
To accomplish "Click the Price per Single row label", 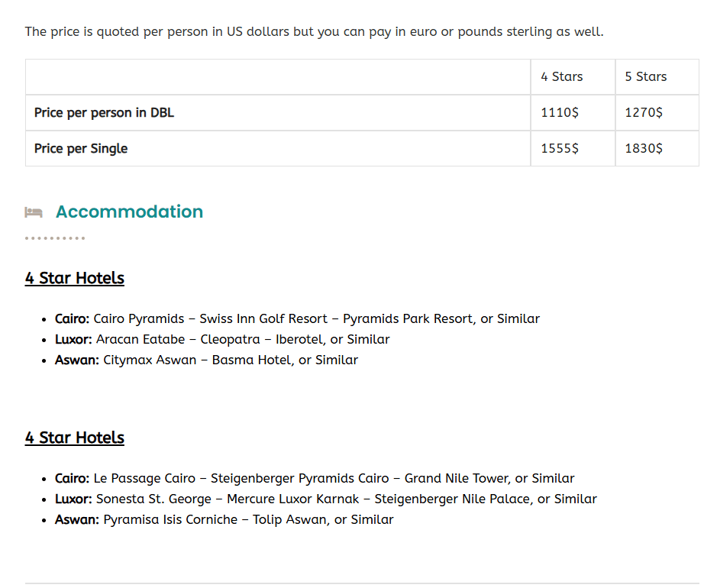I will point(81,148).
